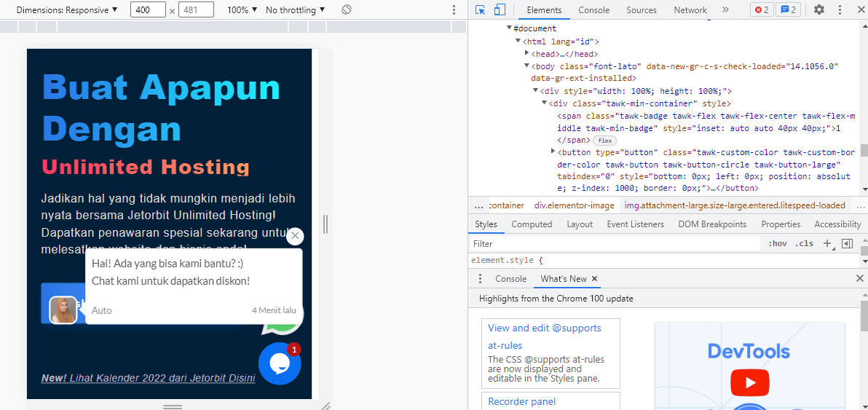The width and height of the screenshot is (868, 410).
Task: Open Dimensions: Responsive dropdown
Action: pyautogui.click(x=66, y=9)
